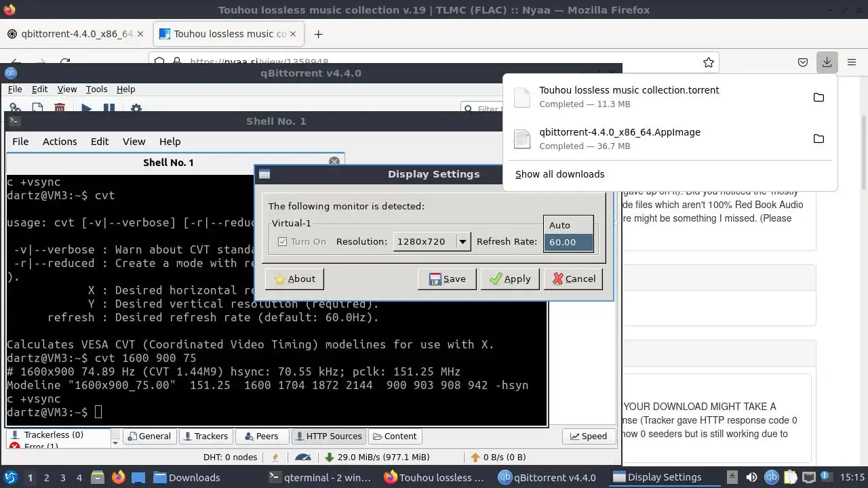The image size is (868, 488).
Task: Open a new Firefox tab with plus button
Action: (318, 34)
